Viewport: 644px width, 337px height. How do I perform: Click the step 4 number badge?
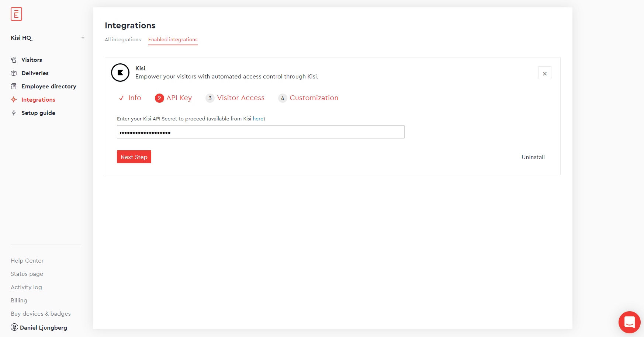(x=283, y=98)
